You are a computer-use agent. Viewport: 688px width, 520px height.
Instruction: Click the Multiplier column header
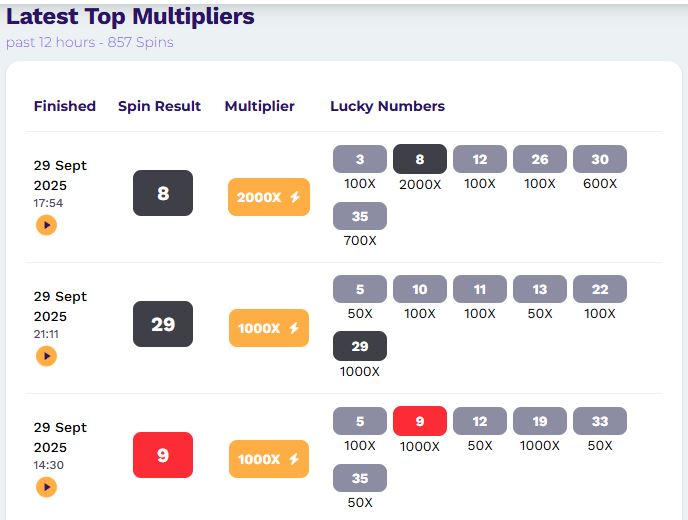[260, 106]
